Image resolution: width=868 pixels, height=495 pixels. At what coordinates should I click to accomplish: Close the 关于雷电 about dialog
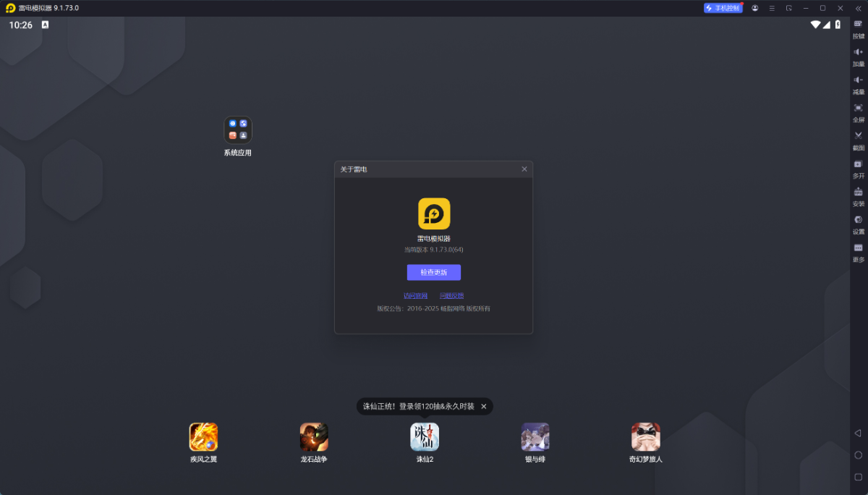click(x=524, y=169)
